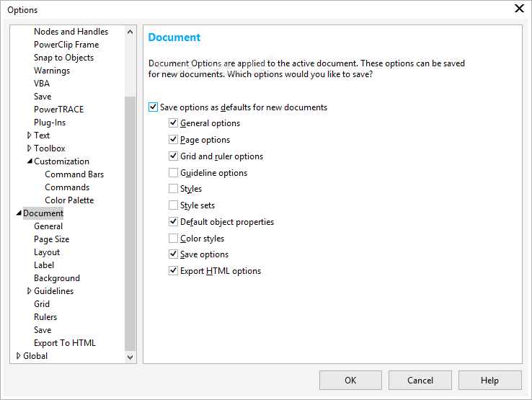532x400 pixels.
Task: Select Save under Workspace above PowerTRACE
Action: 43,97
